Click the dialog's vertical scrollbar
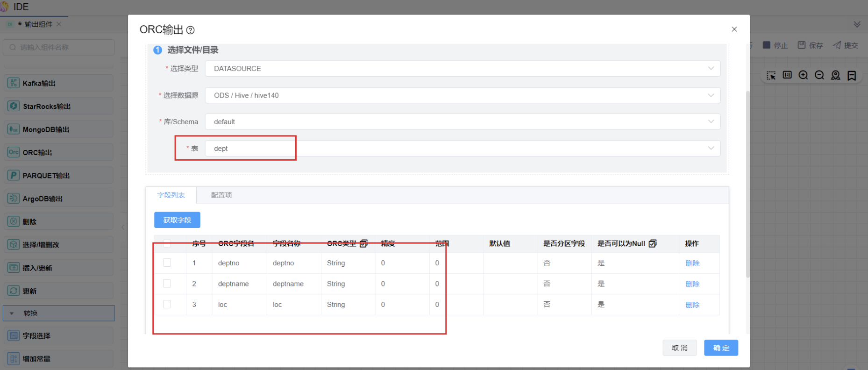The image size is (868, 370). 747,185
